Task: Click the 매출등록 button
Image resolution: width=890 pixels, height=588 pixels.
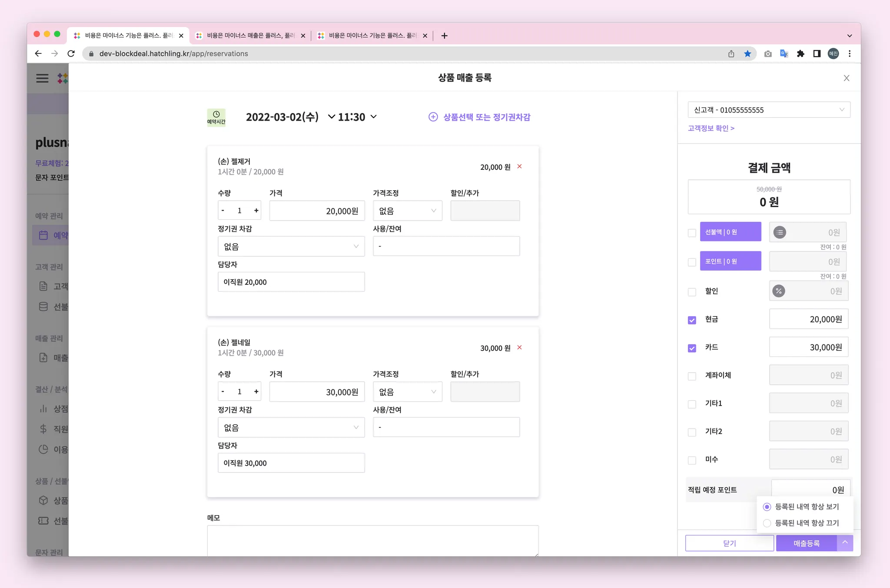Action: pyautogui.click(x=806, y=543)
